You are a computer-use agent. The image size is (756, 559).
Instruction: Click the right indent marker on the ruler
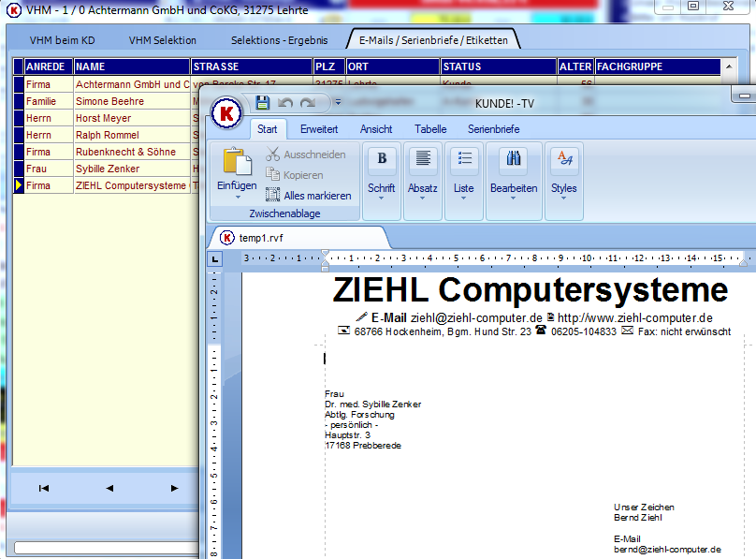[744, 262]
